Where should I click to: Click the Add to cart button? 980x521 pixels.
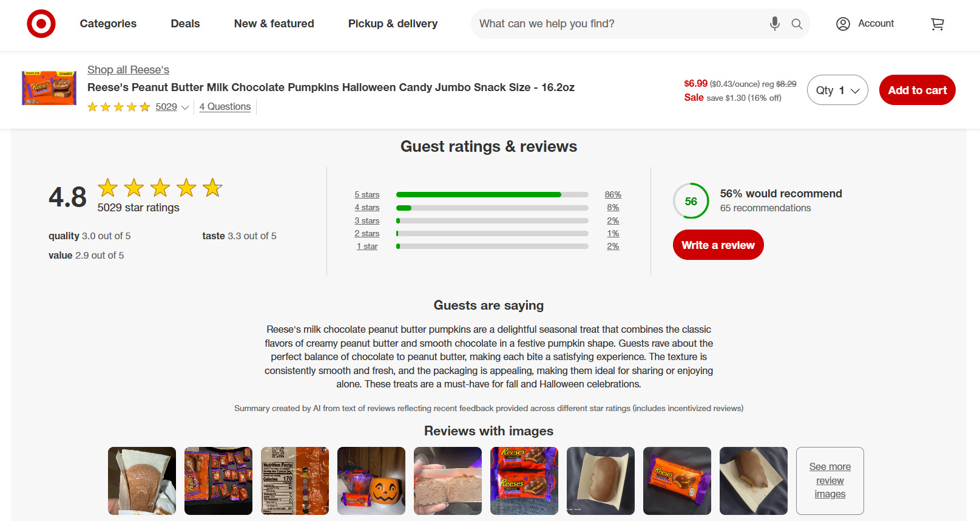click(x=917, y=90)
